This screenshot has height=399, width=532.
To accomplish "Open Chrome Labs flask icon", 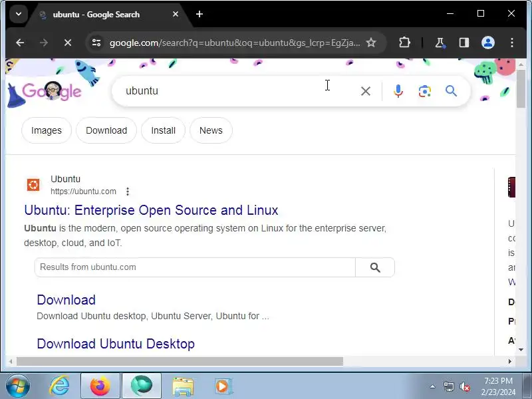I will point(440,43).
